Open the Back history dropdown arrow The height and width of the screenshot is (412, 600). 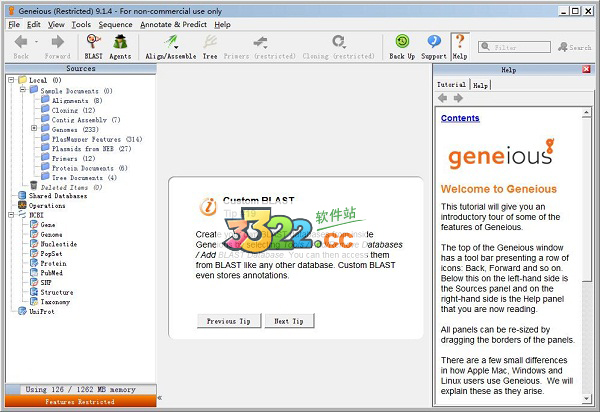tap(36, 41)
